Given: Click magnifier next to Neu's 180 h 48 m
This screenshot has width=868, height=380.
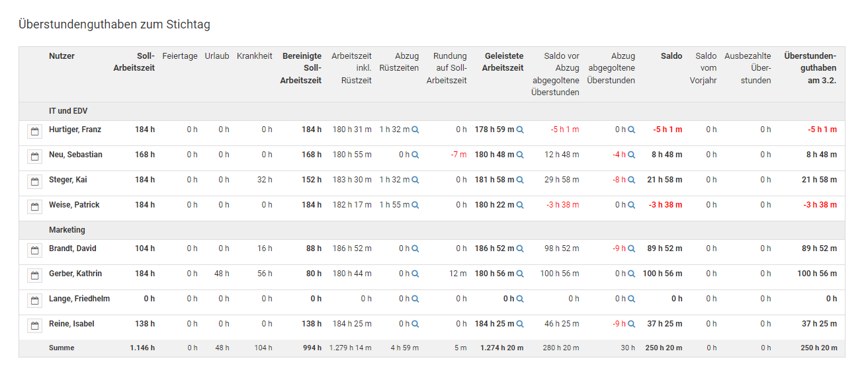Looking at the screenshot, I should pyautogui.click(x=520, y=155).
